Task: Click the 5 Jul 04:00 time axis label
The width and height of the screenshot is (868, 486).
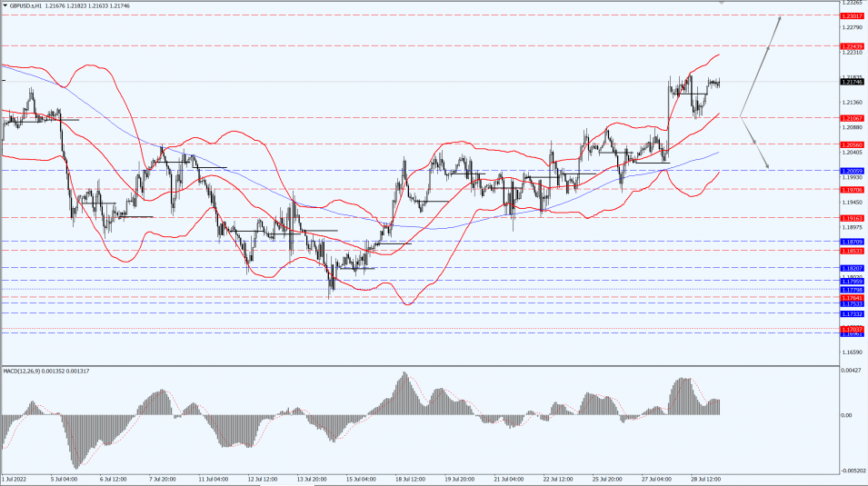Action: [x=63, y=478]
